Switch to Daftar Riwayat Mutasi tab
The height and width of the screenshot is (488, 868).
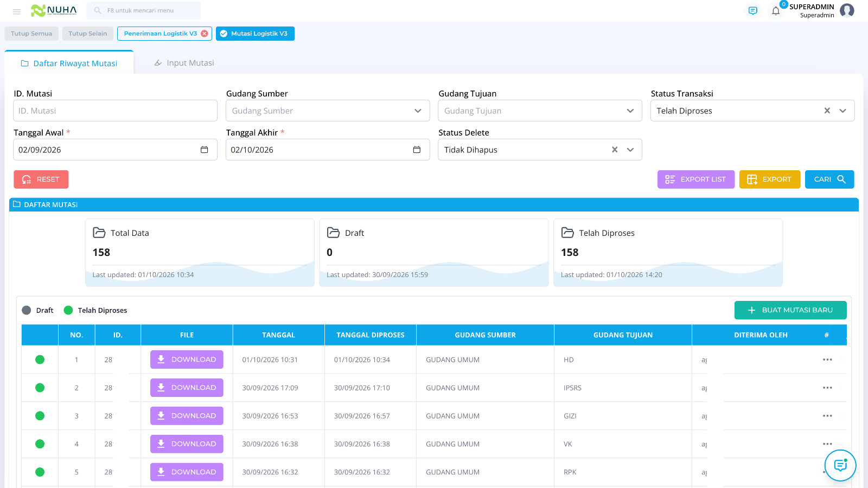pos(69,63)
